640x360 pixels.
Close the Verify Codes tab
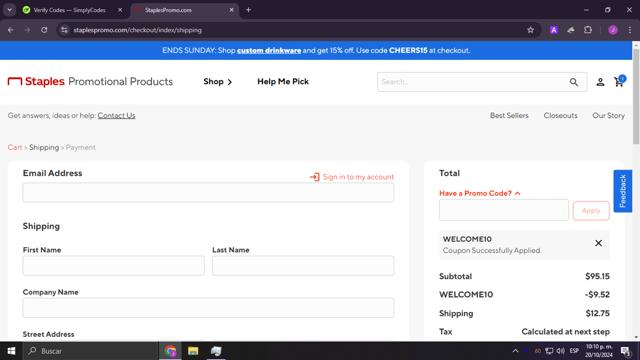coord(120,10)
